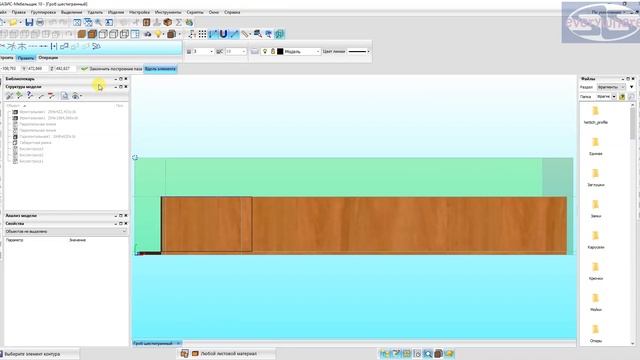The height and width of the screenshot is (360, 640).
Task: Click the ruler measurement icon
Action: tap(245, 34)
